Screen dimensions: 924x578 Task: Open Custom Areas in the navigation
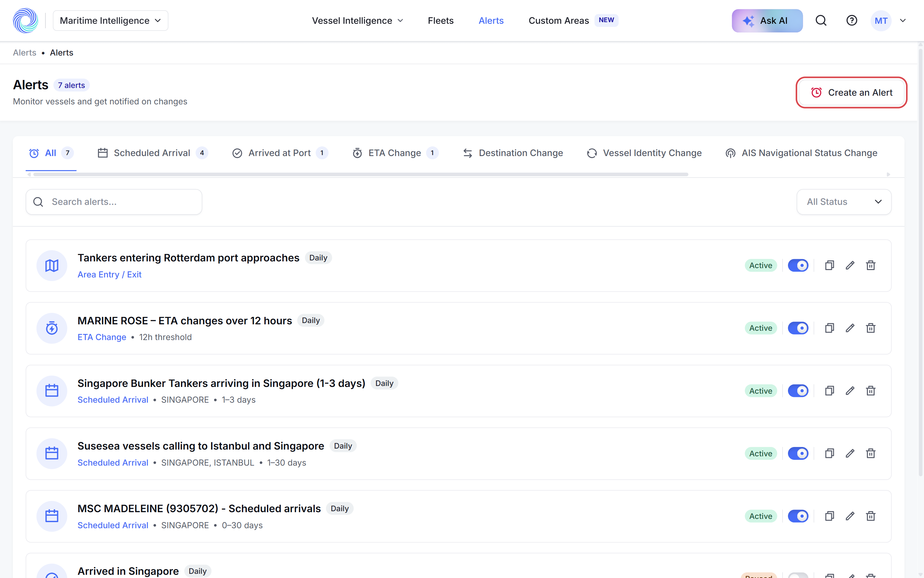click(574, 21)
